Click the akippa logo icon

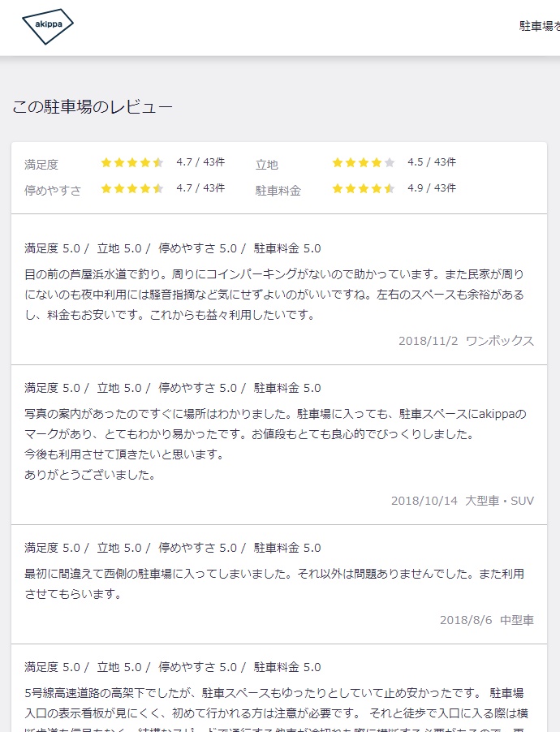48,27
